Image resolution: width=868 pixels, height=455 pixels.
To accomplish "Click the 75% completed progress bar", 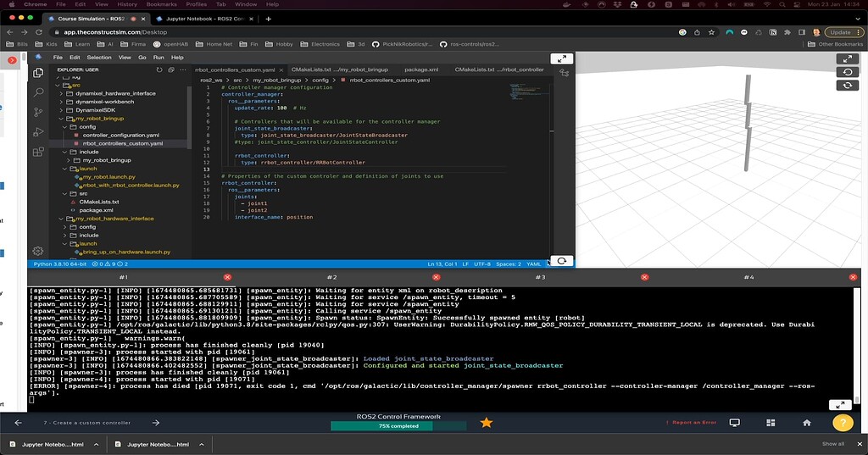I will [x=398, y=426].
